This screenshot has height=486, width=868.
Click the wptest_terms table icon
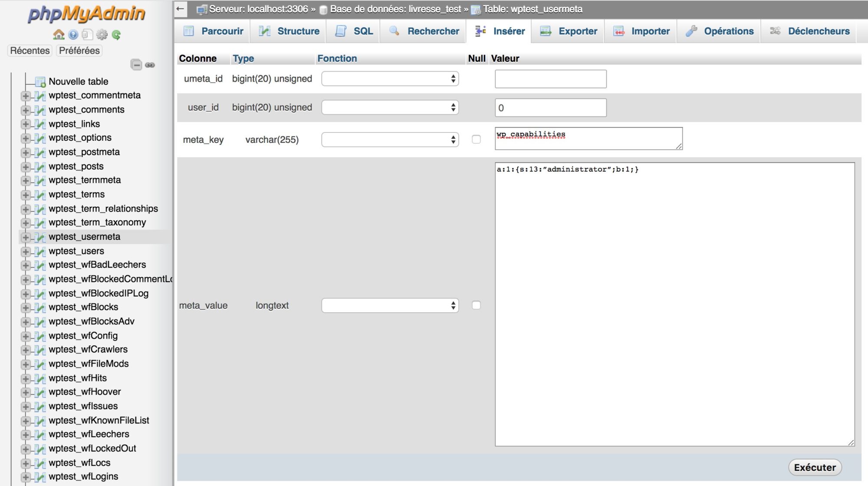tap(40, 195)
